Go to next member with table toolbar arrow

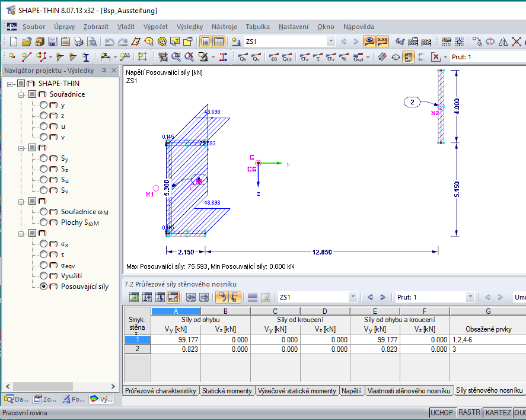(500, 297)
